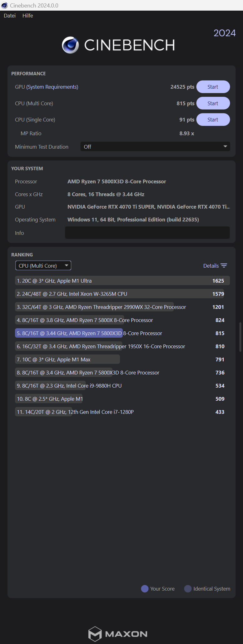Click the NVIDIA GeForce RTX 4070 Ti GPU text
Screen dimensions: 243x644
pos(149,207)
